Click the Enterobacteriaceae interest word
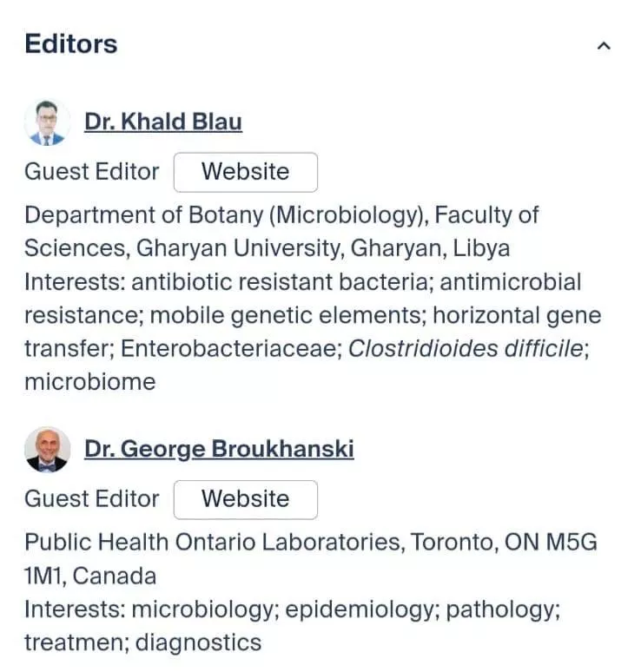641x672 pixels. point(232,348)
